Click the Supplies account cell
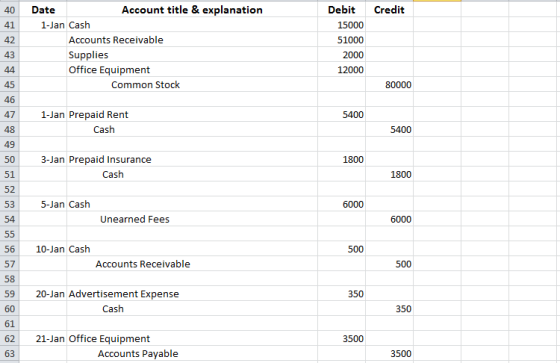 coord(192,55)
